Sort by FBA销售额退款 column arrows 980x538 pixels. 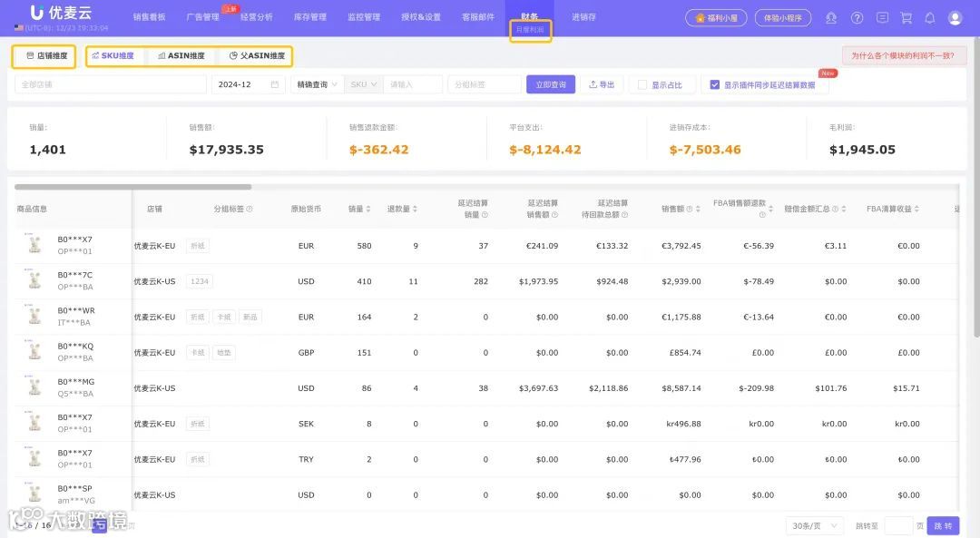(x=770, y=209)
